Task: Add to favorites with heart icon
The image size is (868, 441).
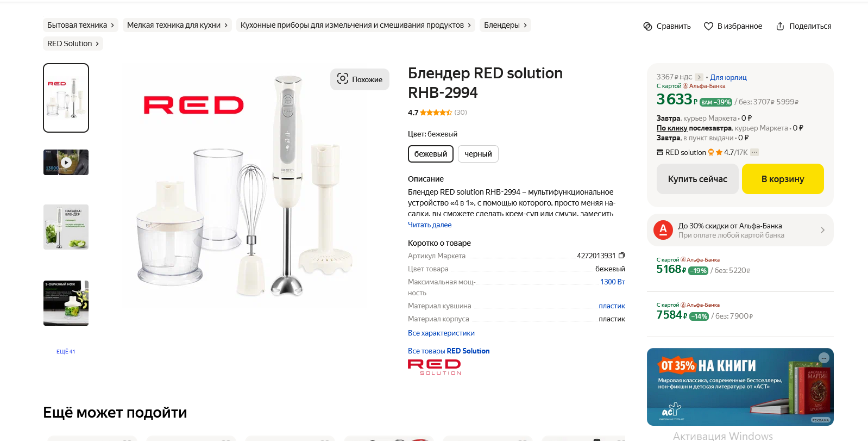Action: [708, 26]
